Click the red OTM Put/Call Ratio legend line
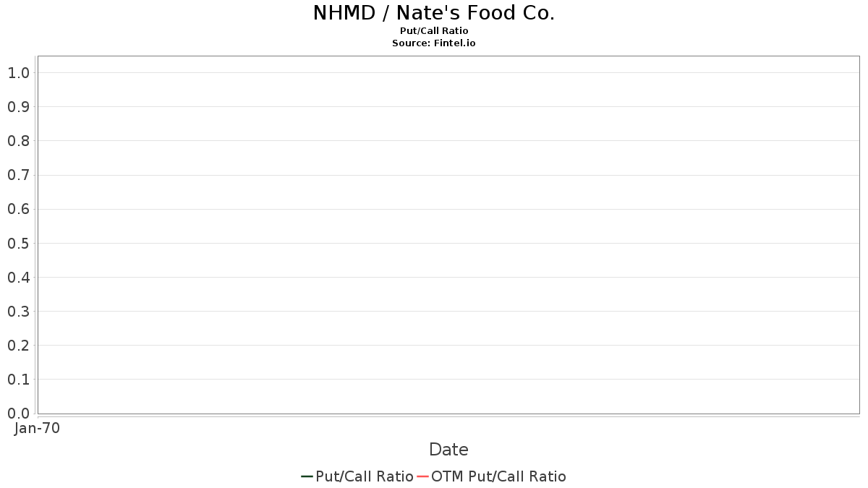Image resolution: width=868 pixels, height=488 pixels. tap(423, 476)
